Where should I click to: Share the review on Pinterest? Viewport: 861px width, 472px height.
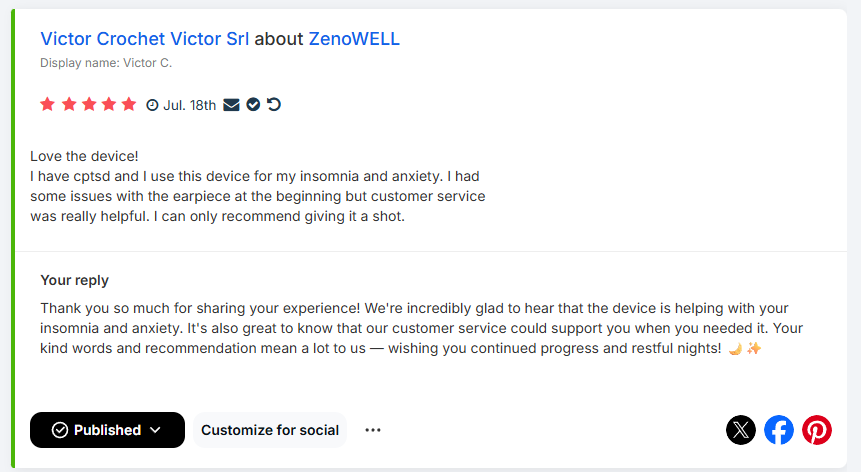point(817,430)
